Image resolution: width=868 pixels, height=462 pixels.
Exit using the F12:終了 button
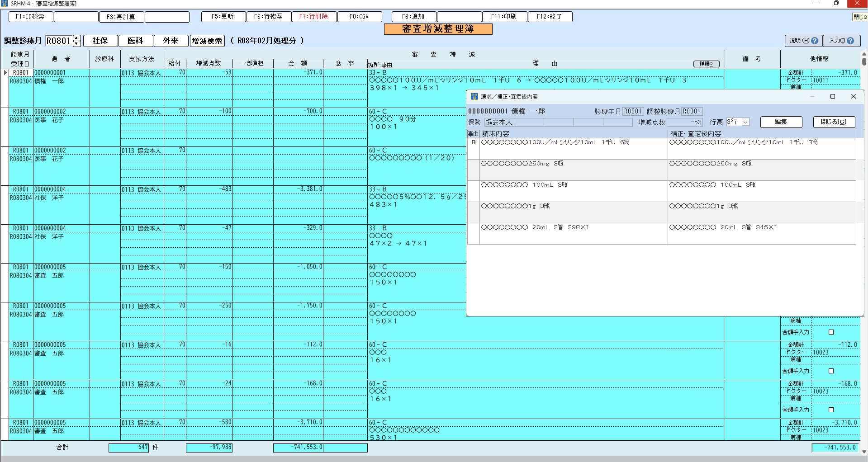point(550,17)
